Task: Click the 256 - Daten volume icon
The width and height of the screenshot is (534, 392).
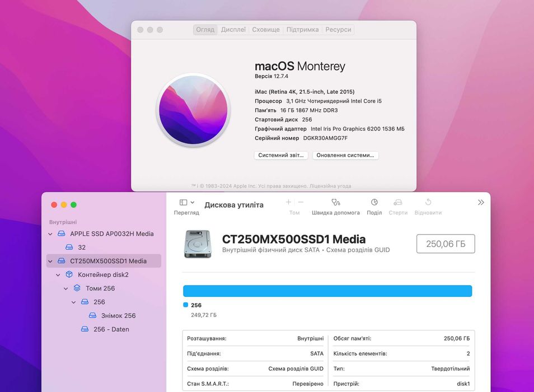Action: tap(85, 329)
